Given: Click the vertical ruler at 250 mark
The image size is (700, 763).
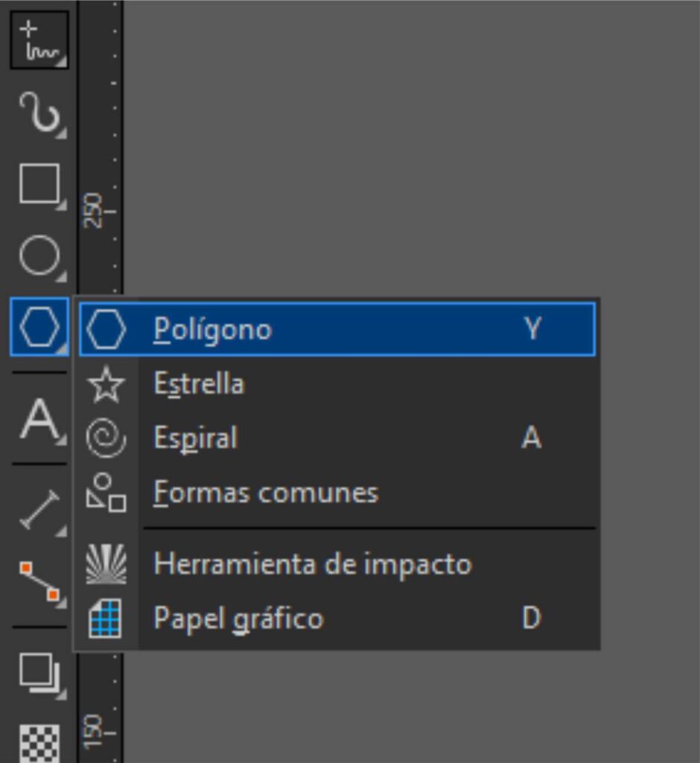Looking at the screenshot, I should 100,212.
